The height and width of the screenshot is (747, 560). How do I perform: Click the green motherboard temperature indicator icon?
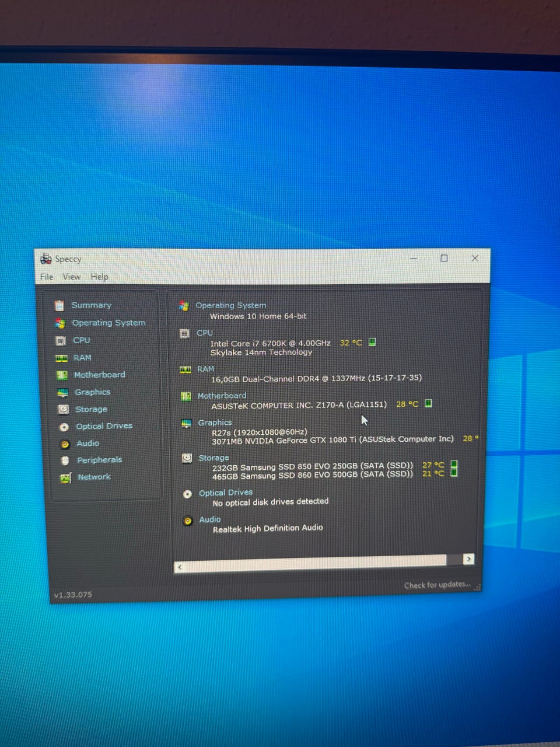428,403
